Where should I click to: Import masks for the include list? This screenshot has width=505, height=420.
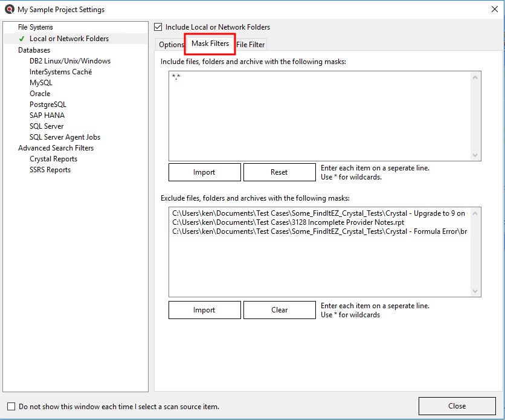[204, 172]
